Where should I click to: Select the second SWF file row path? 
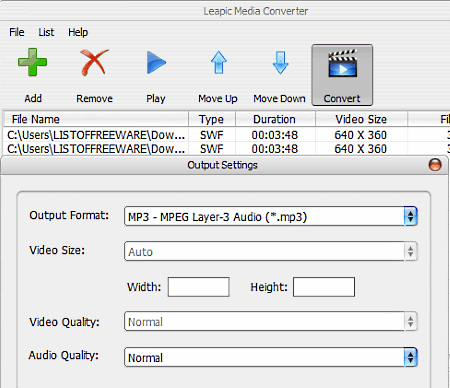[96, 149]
